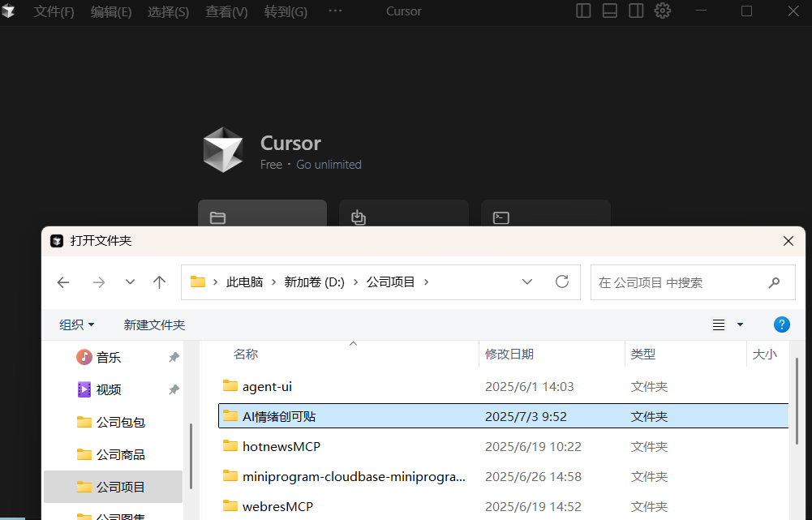812x520 pixels.
Task: Click the folder icon in the address bar
Action: [198, 281]
